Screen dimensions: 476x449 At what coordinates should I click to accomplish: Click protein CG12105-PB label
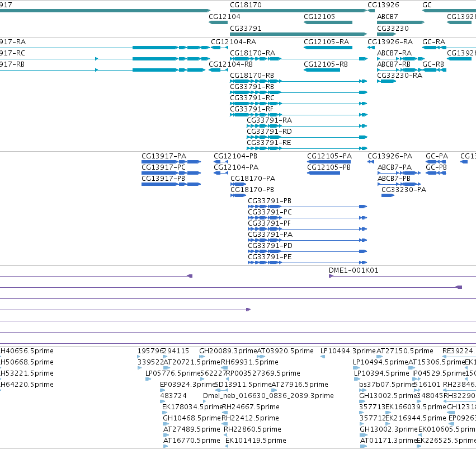[x=329, y=167]
